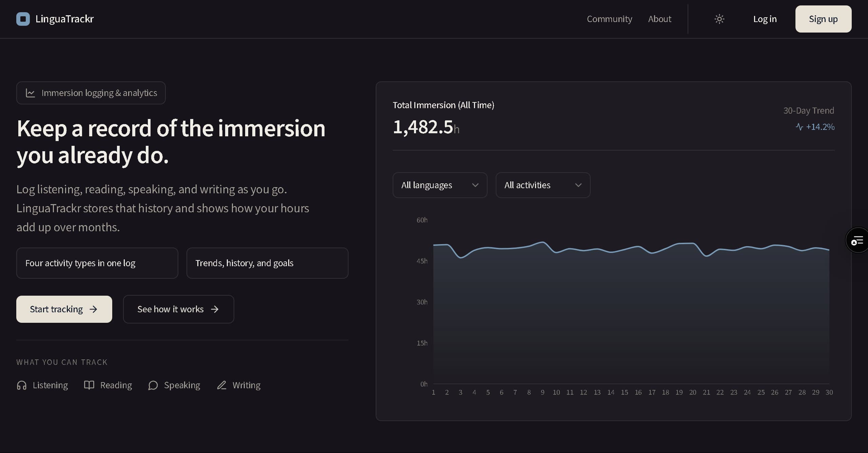Click the Listening headphones icon
This screenshot has height=453, width=868.
tap(22, 385)
